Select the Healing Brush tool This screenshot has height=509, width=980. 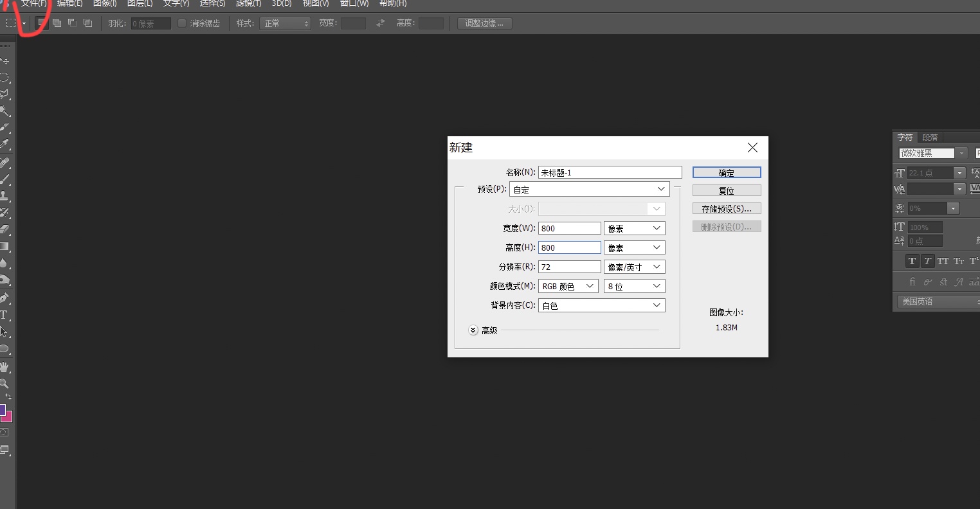pyautogui.click(x=5, y=163)
